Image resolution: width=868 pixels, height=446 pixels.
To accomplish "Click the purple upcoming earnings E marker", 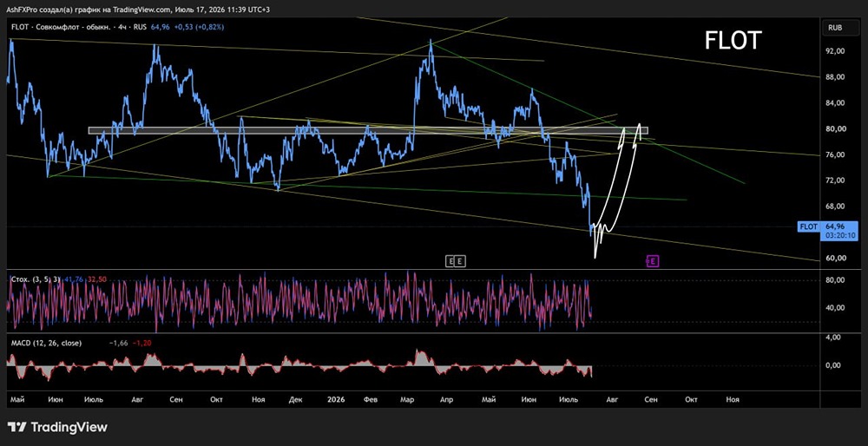I will 653,260.
